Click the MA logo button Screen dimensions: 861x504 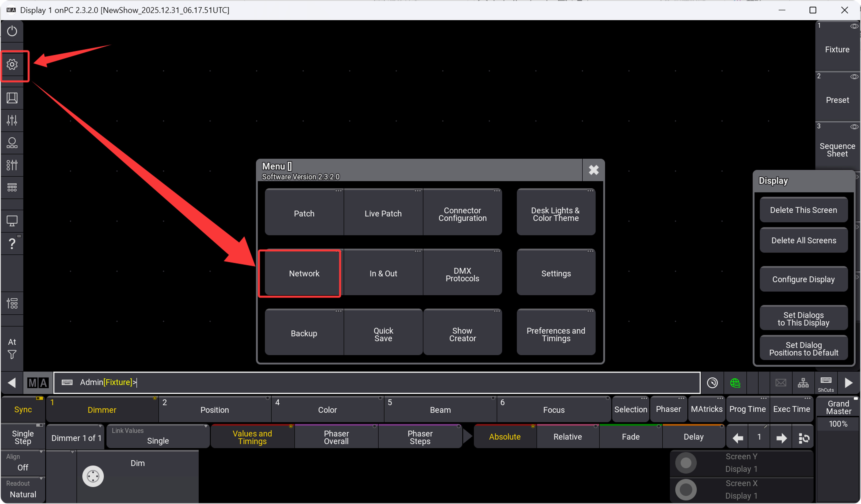(38, 383)
